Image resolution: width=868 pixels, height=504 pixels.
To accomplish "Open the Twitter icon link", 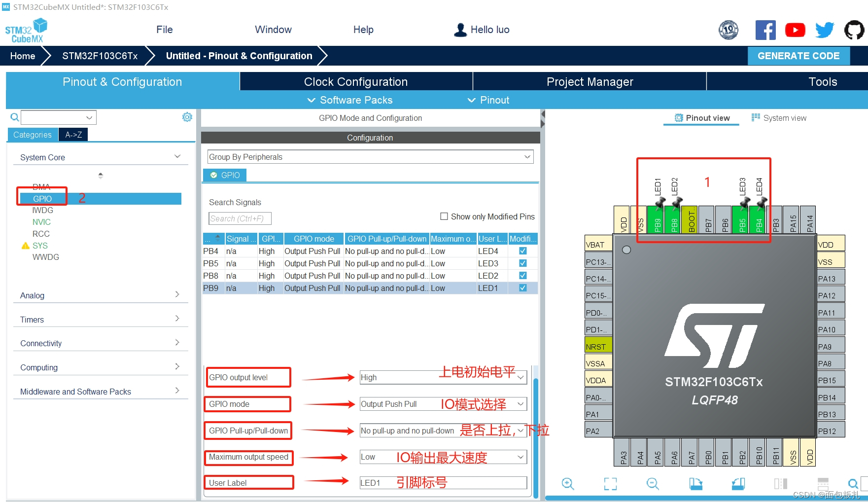I will (x=825, y=30).
